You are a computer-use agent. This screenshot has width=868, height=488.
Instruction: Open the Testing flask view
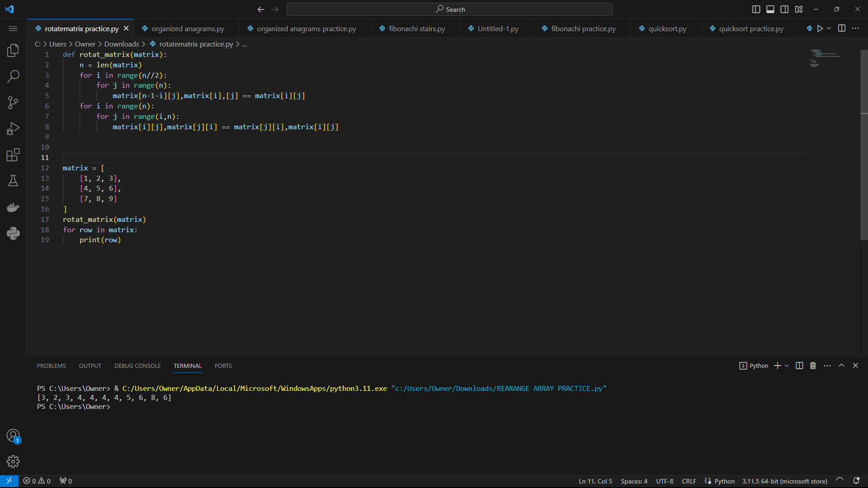(13, 181)
